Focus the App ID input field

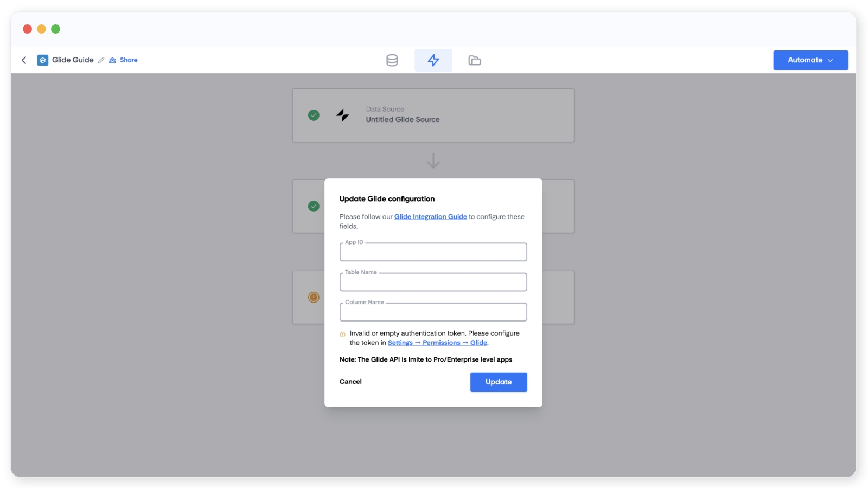click(x=433, y=253)
